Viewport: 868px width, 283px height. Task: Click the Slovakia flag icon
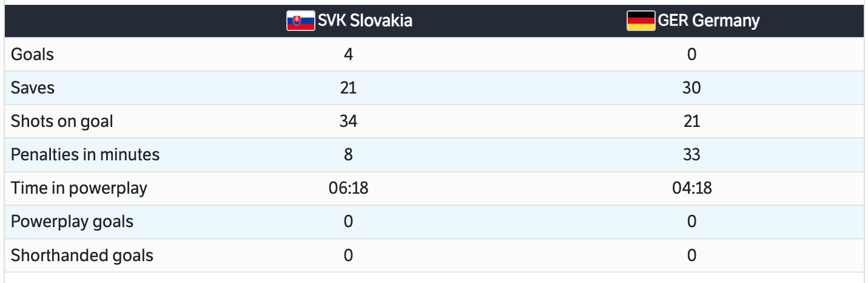click(300, 21)
